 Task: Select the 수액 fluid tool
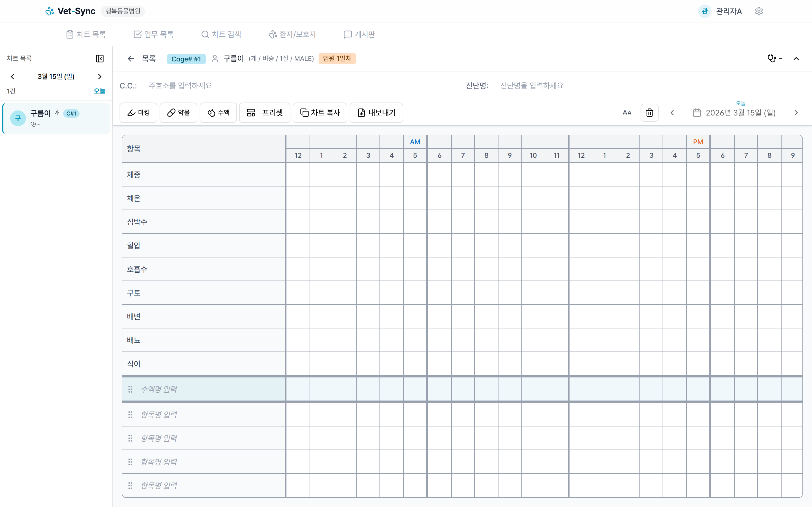(218, 112)
